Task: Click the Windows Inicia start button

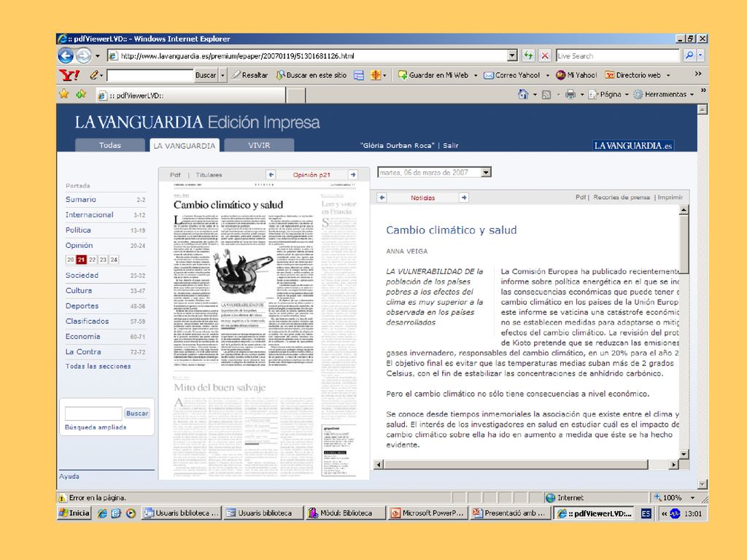Action: tap(74, 513)
